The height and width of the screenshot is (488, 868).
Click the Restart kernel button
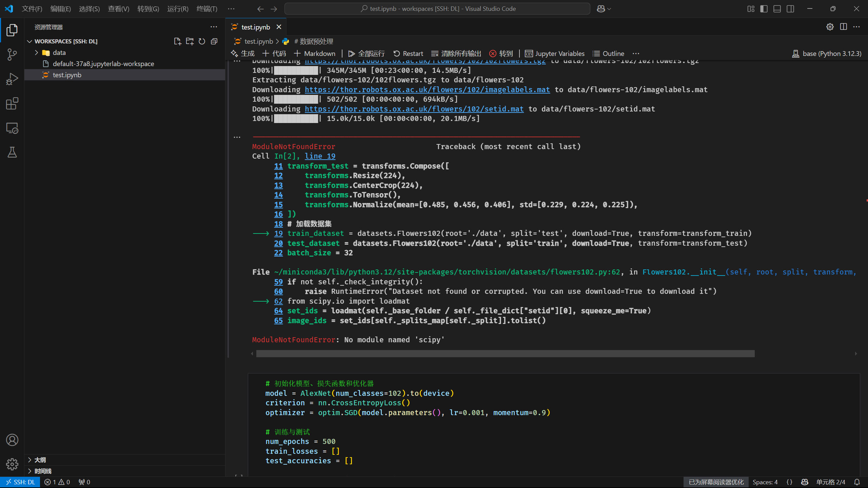(x=408, y=54)
